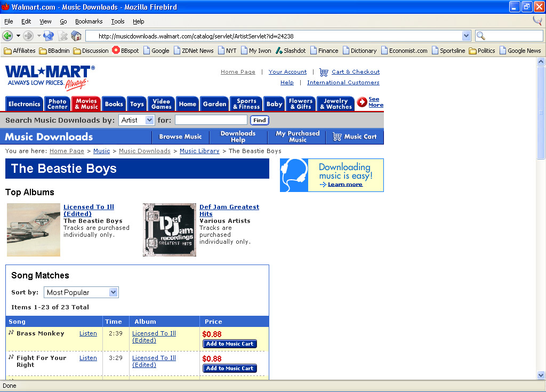Open the BBadmin bookmark folder

[54, 51]
